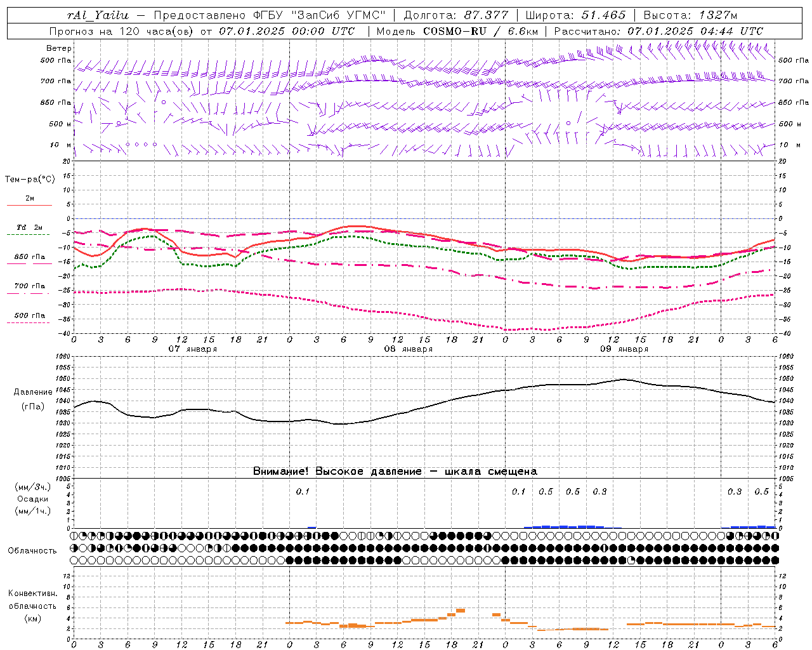The width and height of the screenshot is (812, 650).
Task: Click the Долгота: 87.377 value
Action: (x=455, y=15)
